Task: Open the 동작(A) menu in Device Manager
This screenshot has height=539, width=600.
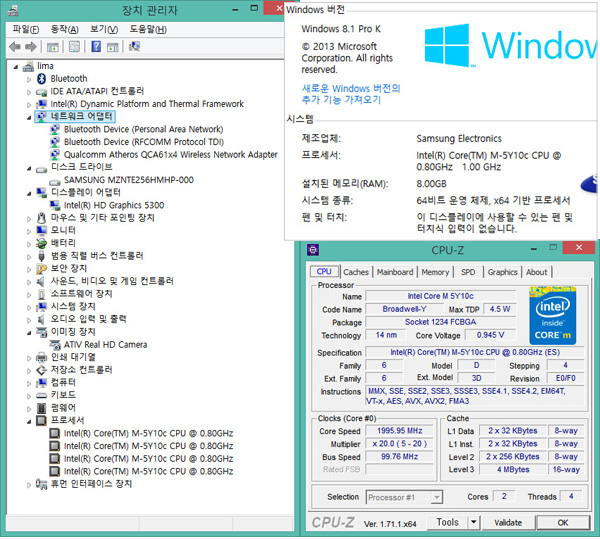Action: [x=65, y=29]
